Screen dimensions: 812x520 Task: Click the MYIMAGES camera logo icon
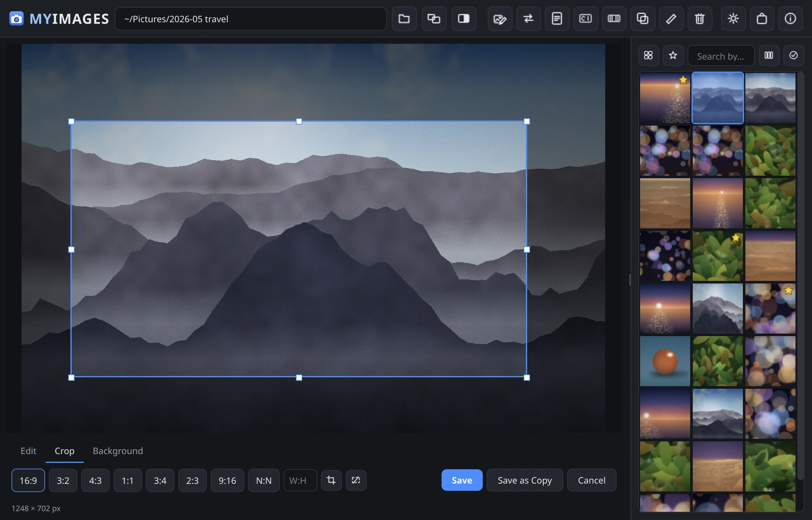coord(16,19)
